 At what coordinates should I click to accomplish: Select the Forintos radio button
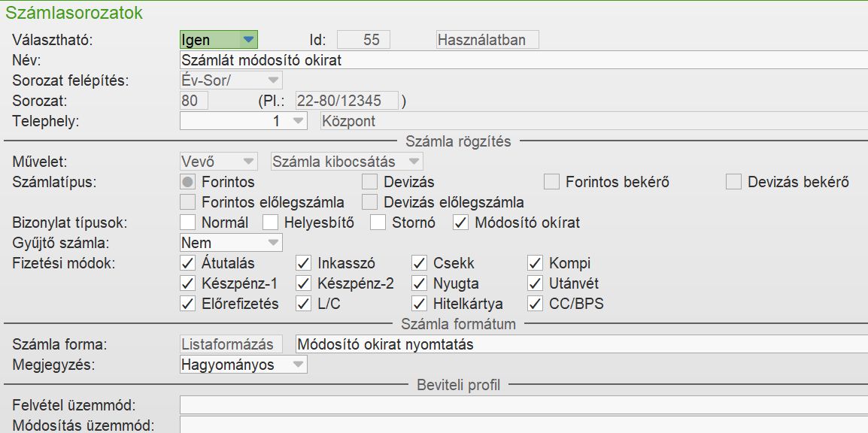tap(189, 182)
